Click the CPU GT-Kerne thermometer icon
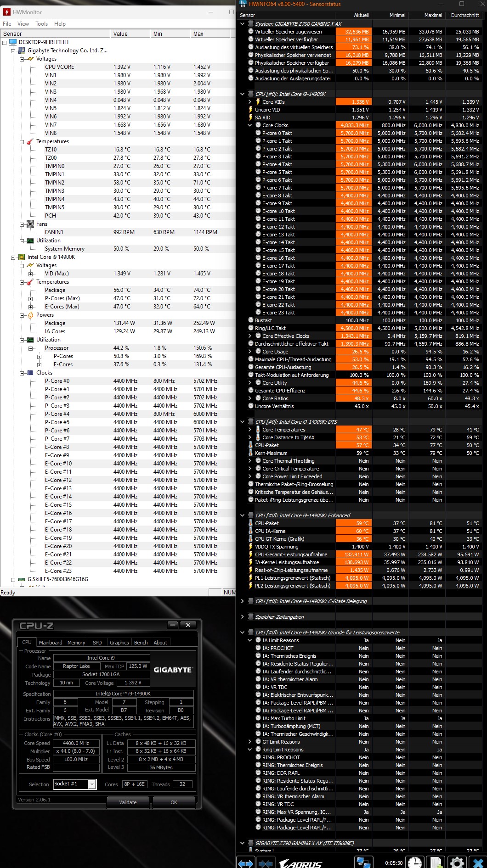The width and height of the screenshot is (487, 868). [x=251, y=539]
